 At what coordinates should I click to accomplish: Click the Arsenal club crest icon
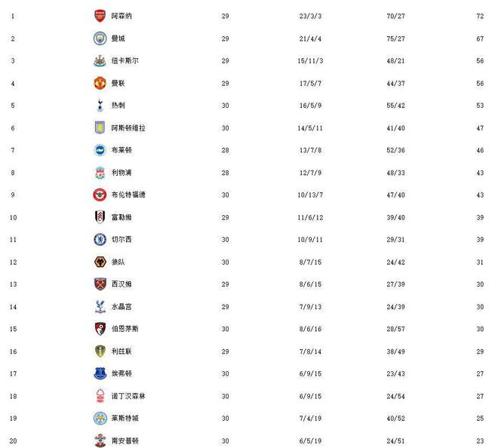[100, 16]
